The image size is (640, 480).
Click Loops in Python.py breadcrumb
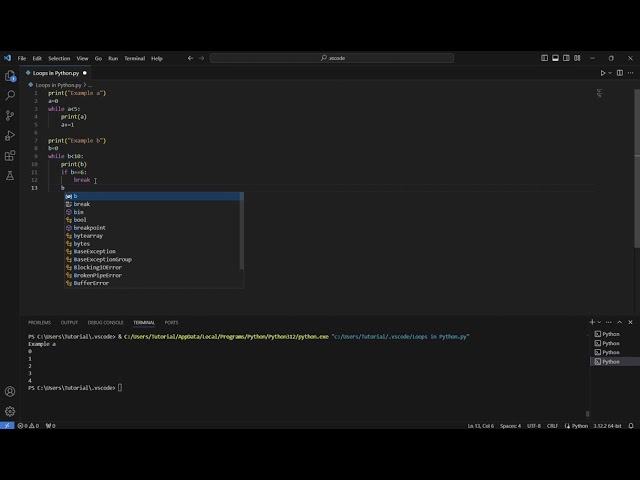click(58, 85)
